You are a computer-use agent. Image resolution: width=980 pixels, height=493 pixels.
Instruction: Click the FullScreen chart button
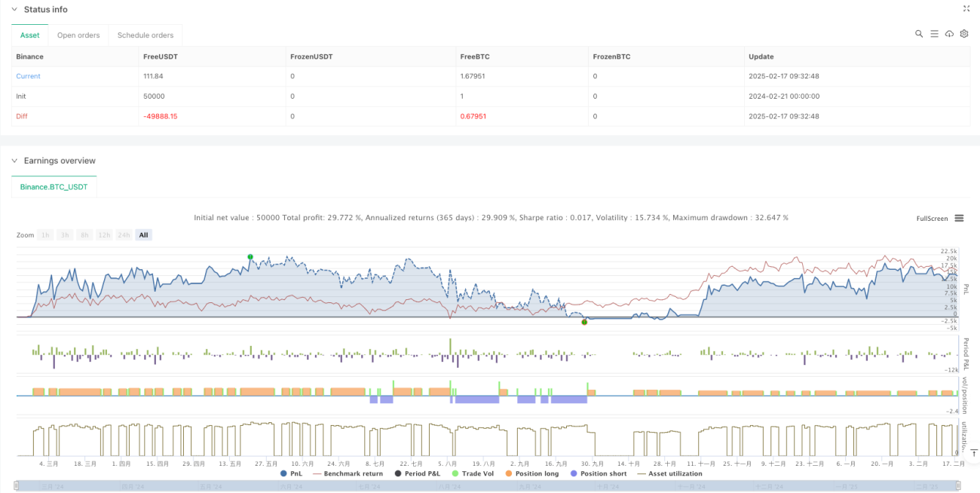tap(932, 219)
